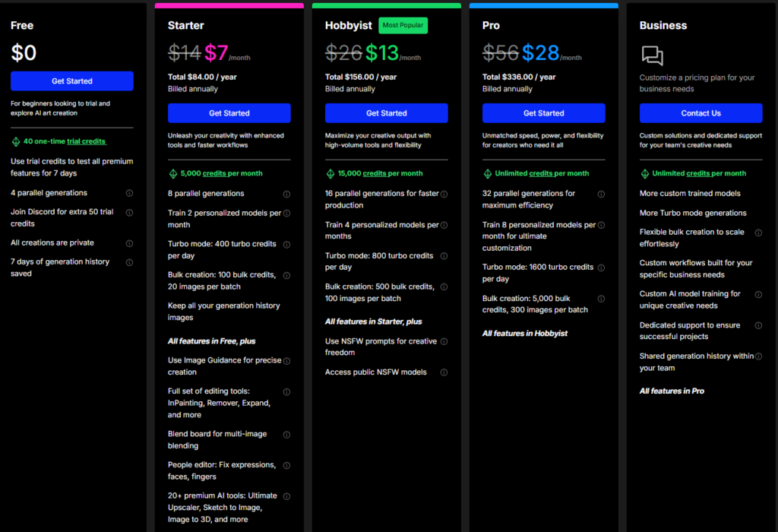This screenshot has height=532, width=778.
Task: Show info for Pro's 1600 turbo credits
Action: (x=601, y=268)
